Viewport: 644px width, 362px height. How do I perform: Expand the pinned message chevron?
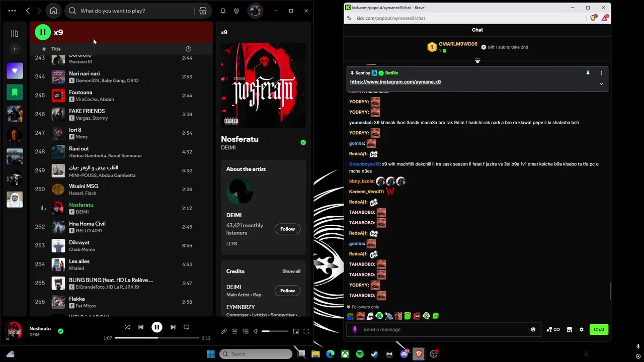601,84
